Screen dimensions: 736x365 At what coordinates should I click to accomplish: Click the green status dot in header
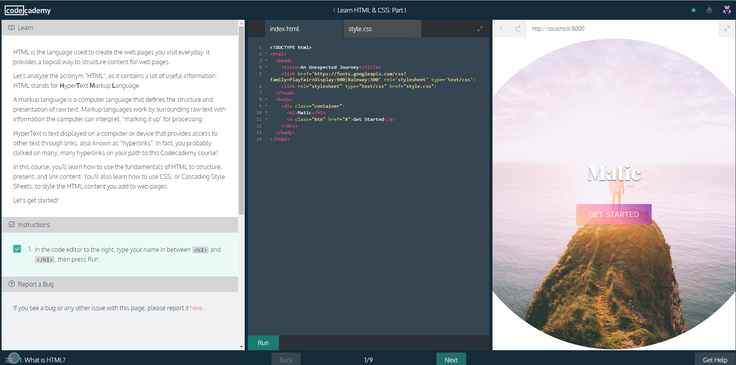[694, 10]
